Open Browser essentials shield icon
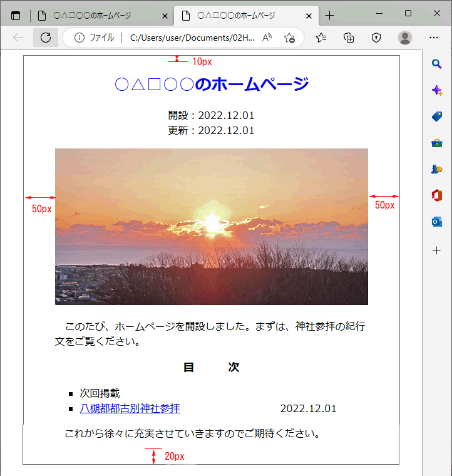 376,38
